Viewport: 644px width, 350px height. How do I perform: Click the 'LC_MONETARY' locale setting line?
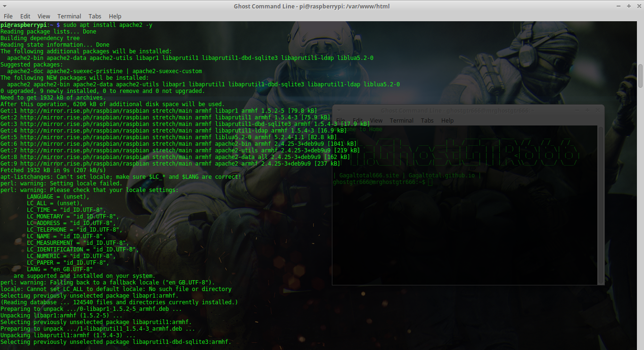click(73, 217)
